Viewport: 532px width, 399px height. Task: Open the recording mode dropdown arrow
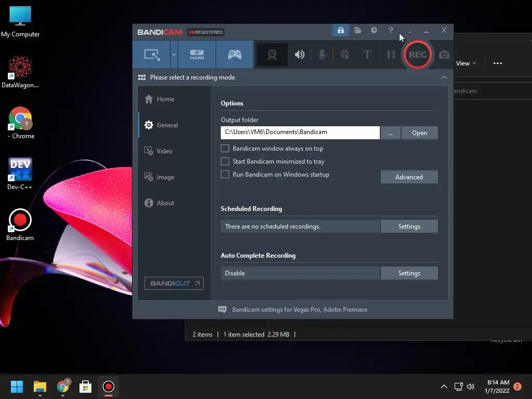click(174, 55)
